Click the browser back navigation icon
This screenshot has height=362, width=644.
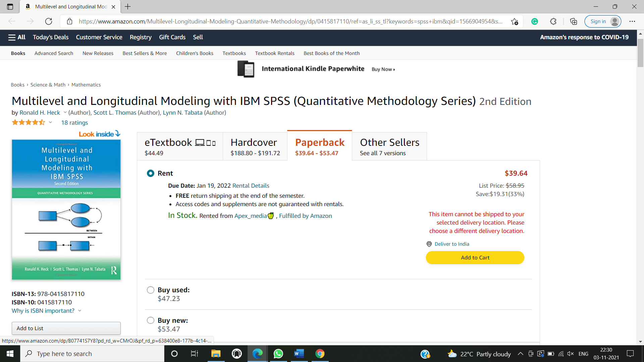tap(12, 21)
